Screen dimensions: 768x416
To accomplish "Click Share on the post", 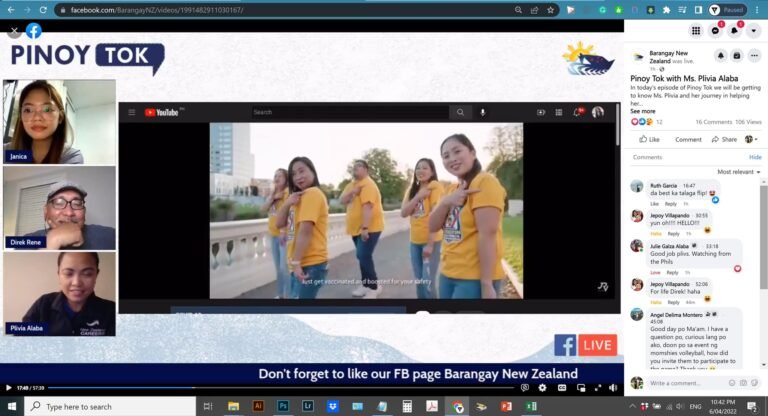I will [x=724, y=140].
